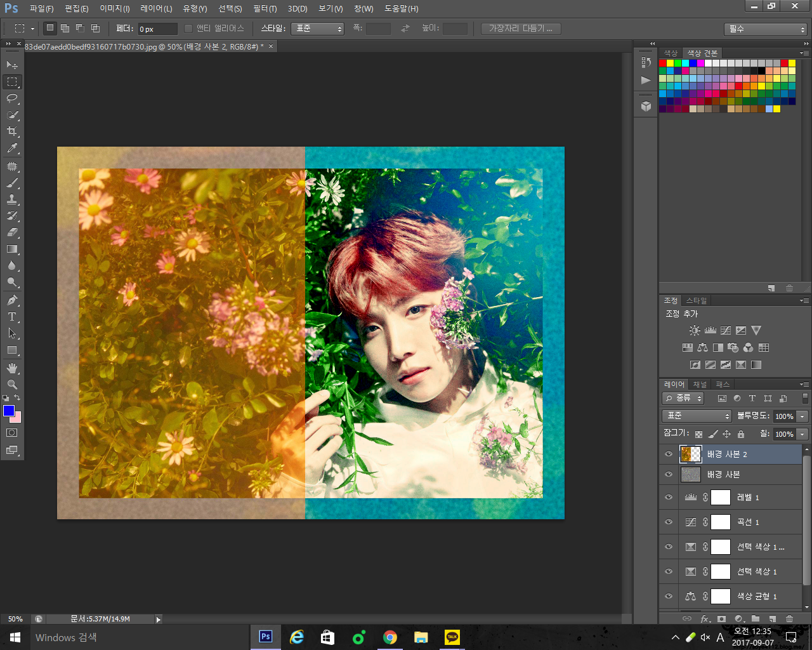Image resolution: width=812 pixels, height=650 pixels.
Task: Toggle visibility of 레벨 1 layer
Action: point(669,498)
